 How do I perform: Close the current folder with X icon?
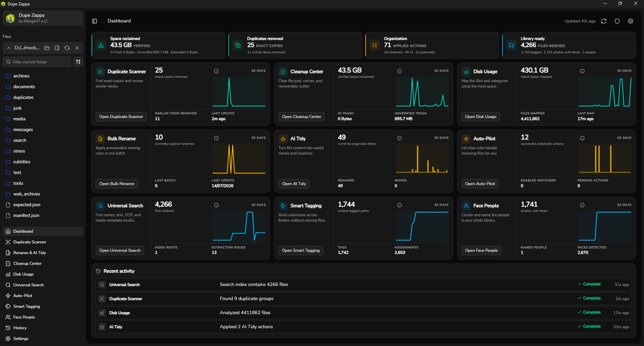(x=77, y=48)
